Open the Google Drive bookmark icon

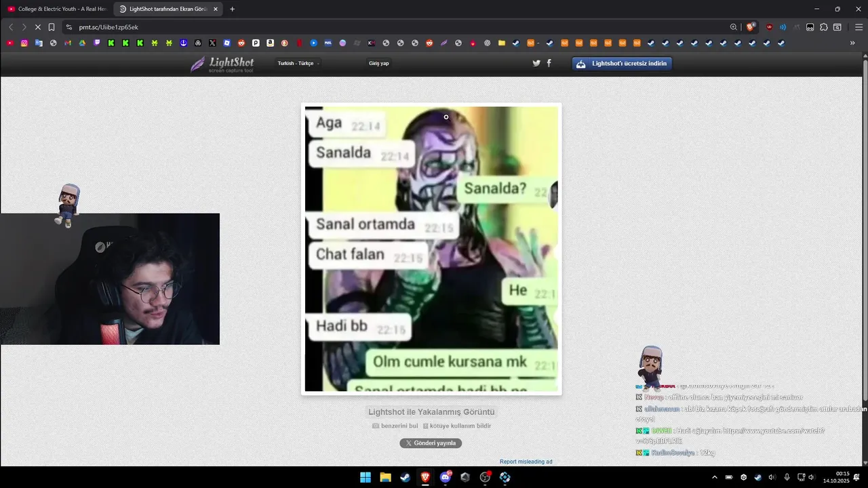pos(82,43)
